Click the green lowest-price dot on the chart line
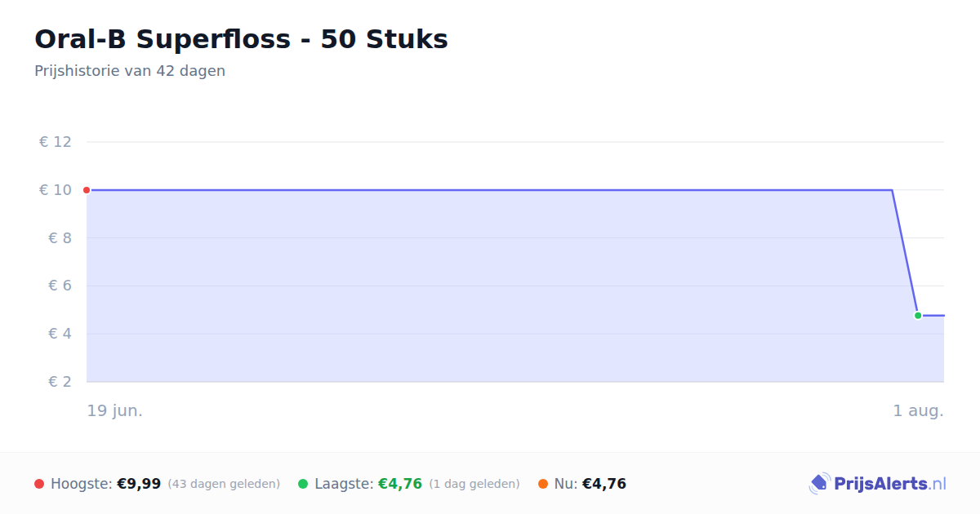 coord(918,315)
